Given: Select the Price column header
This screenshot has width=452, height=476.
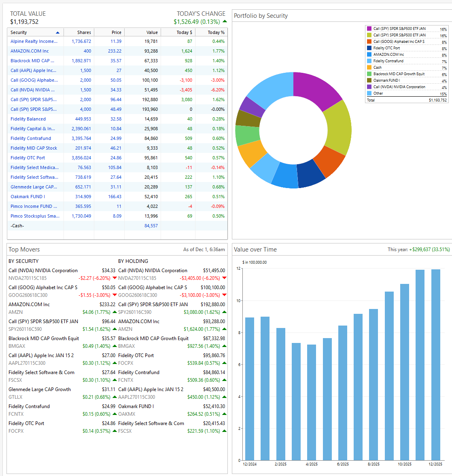Looking at the screenshot, I should [117, 32].
